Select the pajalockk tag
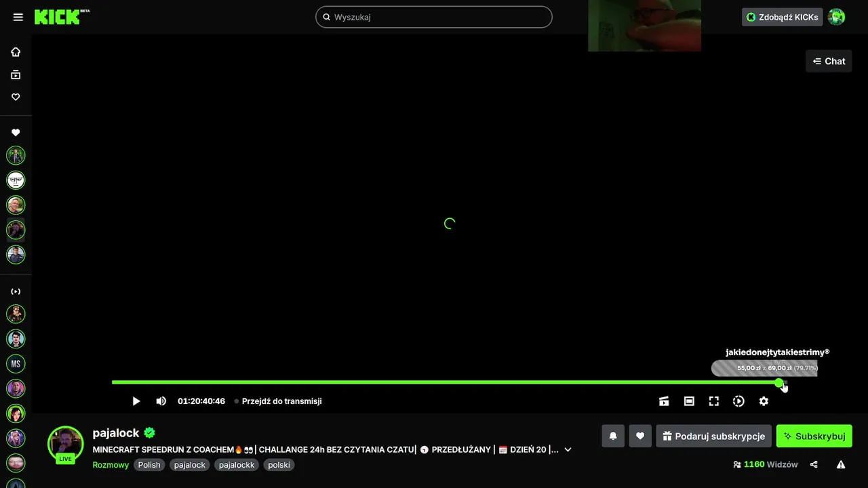The width and height of the screenshot is (868, 488). click(237, 465)
